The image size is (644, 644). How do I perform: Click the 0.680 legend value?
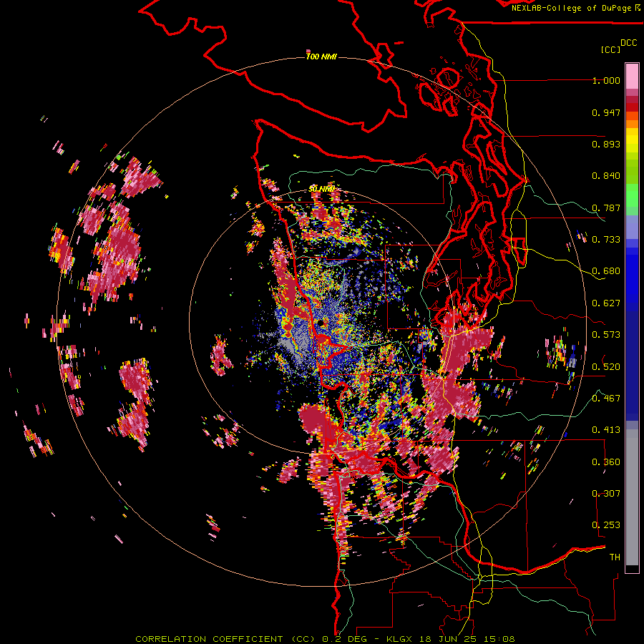606,271
